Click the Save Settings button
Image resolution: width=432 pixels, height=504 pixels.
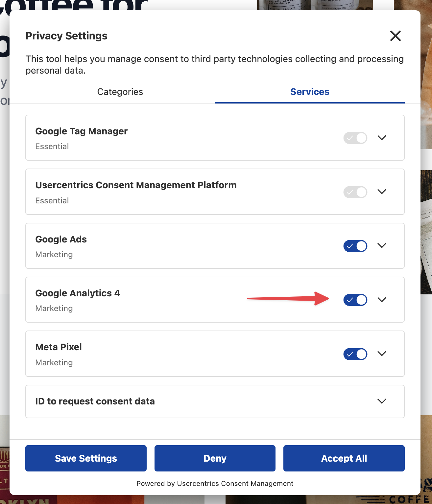86,458
